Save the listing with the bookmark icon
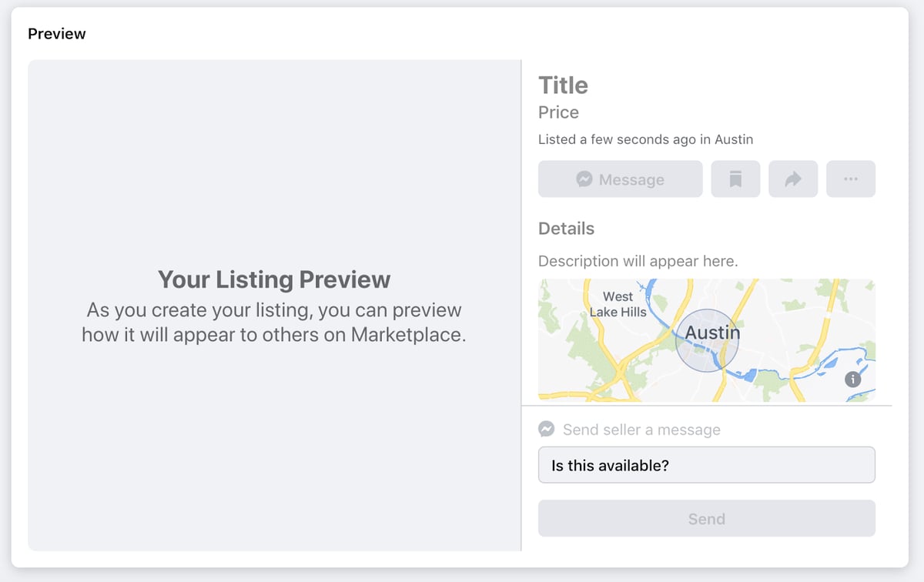 (735, 179)
